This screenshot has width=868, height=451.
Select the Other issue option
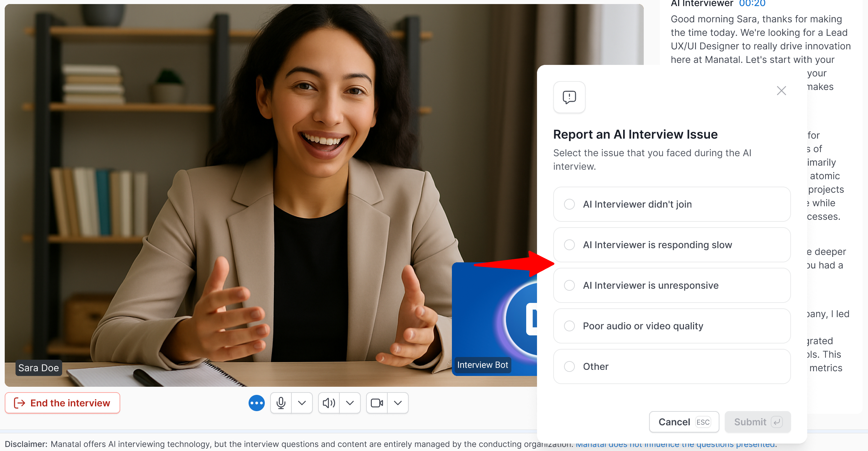pos(672,366)
